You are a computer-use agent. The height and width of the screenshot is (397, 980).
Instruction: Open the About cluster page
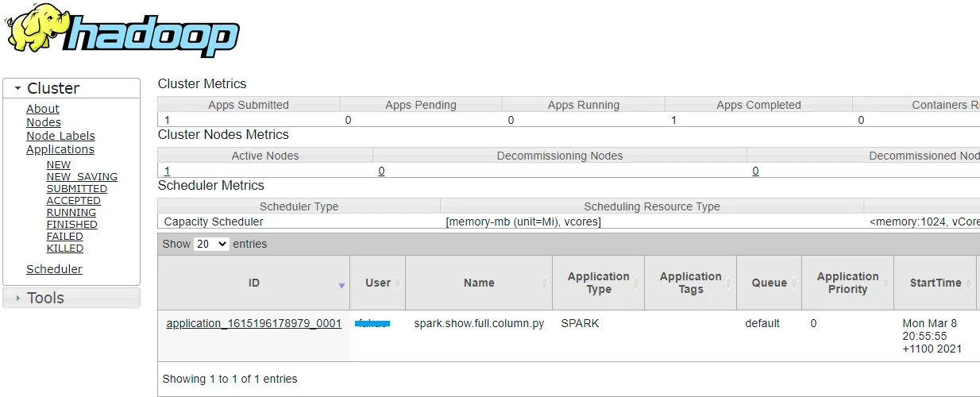tap(43, 109)
